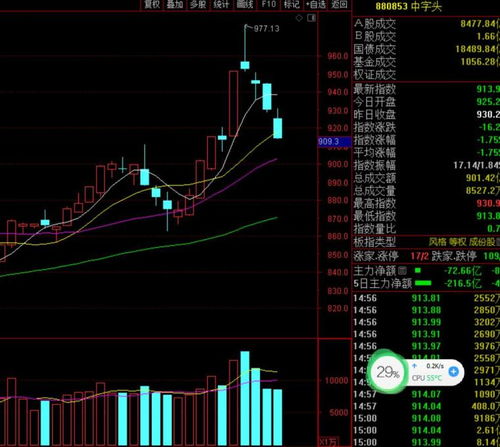The height and width of the screenshot is (447, 500).
Task: Click the 平均涨幅 label
Action: pyautogui.click(x=375, y=152)
